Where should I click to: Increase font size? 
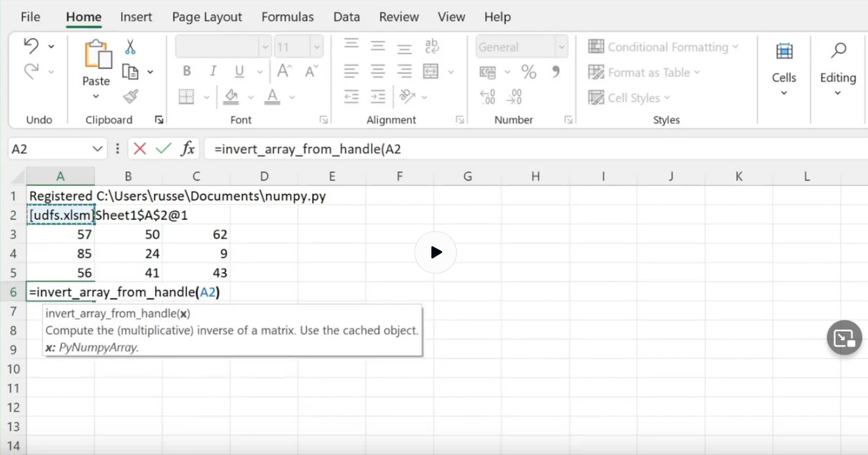pyautogui.click(x=284, y=71)
